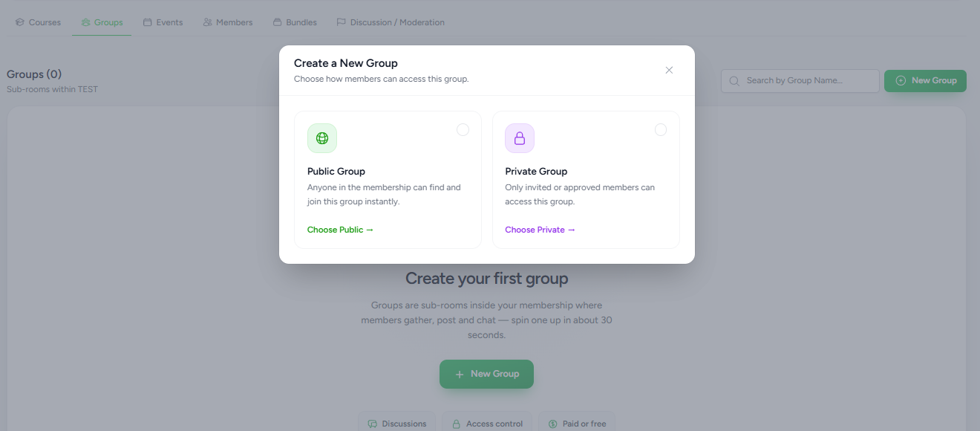This screenshot has width=980, height=431.
Task: Open the Members tab
Action: [x=228, y=22]
